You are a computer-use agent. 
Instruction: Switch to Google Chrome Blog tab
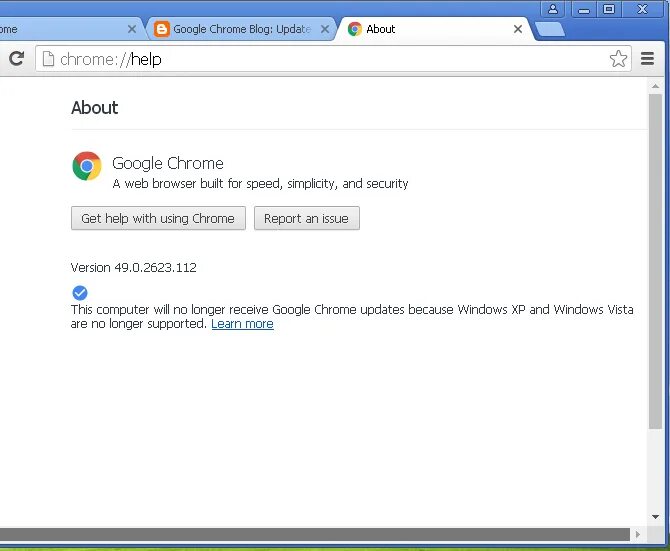pyautogui.click(x=241, y=29)
